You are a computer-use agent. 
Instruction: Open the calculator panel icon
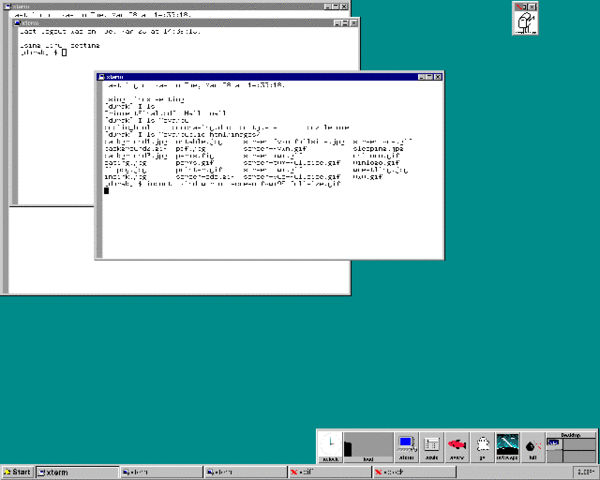[431, 446]
